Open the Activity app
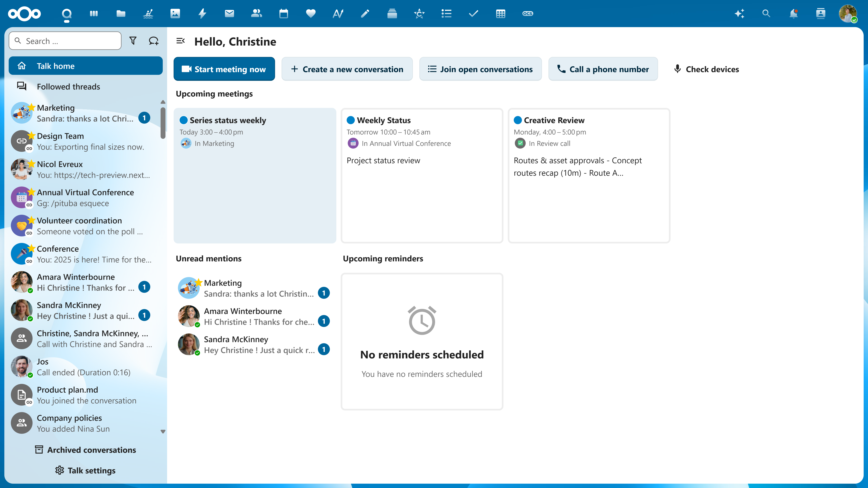 coord(202,14)
